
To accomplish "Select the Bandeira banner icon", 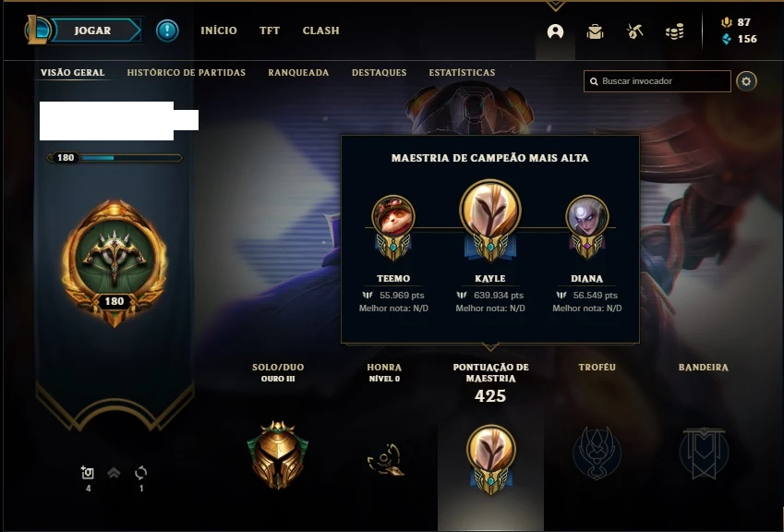I will coord(704,453).
